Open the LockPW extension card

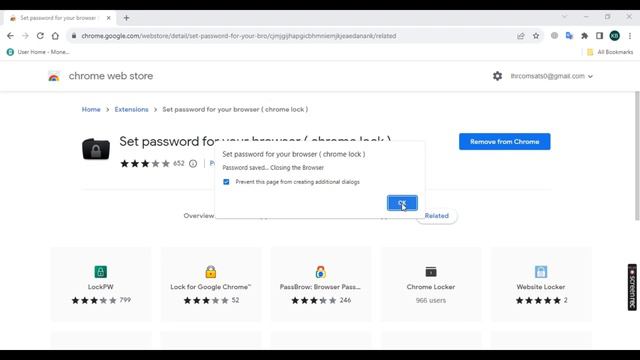click(101, 284)
